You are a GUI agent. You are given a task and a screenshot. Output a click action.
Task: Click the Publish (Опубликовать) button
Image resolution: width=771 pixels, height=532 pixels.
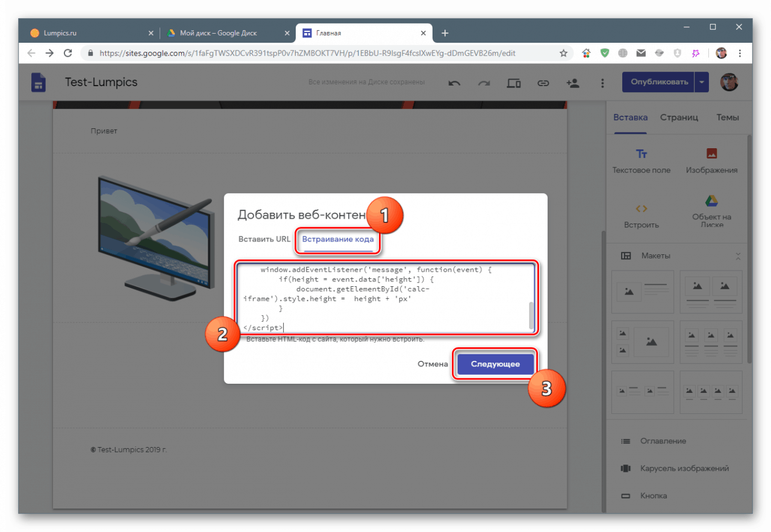coord(659,83)
